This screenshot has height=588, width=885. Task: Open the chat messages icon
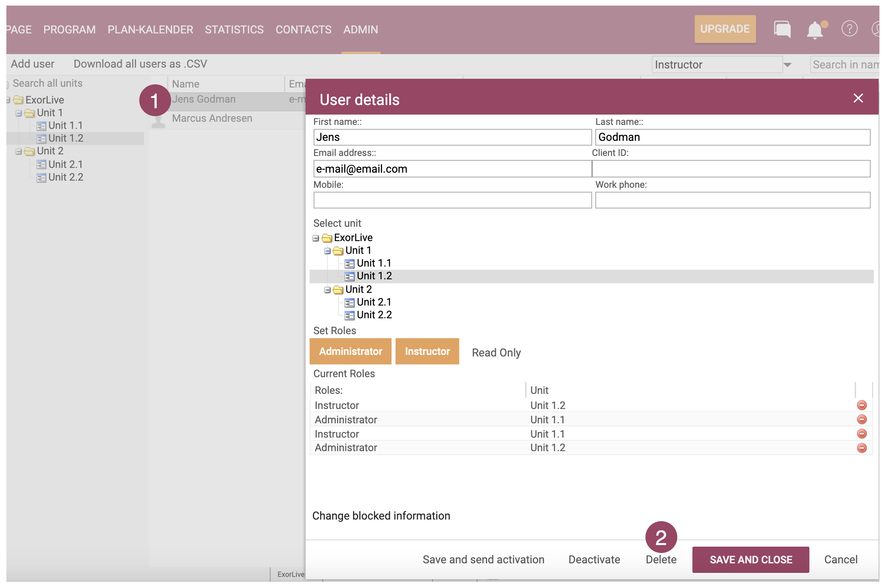tap(782, 29)
